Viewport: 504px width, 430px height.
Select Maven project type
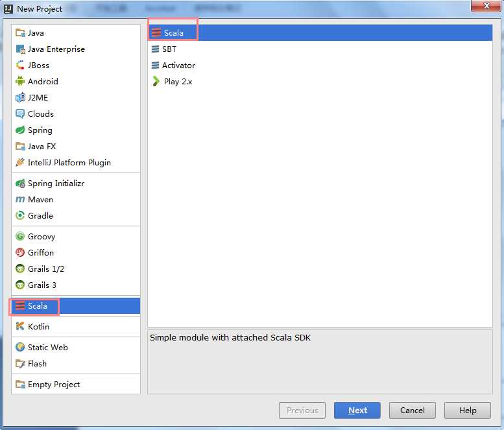(76, 199)
